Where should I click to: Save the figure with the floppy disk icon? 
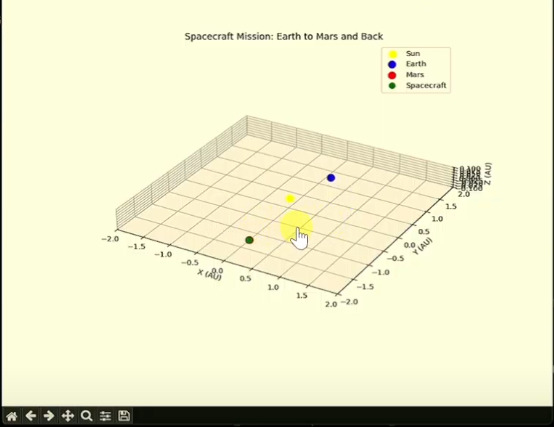(x=124, y=416)
